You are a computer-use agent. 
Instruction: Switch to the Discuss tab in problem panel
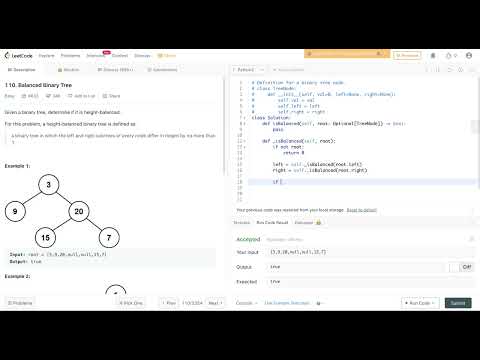pyautogui.click(x=115, y=70)
